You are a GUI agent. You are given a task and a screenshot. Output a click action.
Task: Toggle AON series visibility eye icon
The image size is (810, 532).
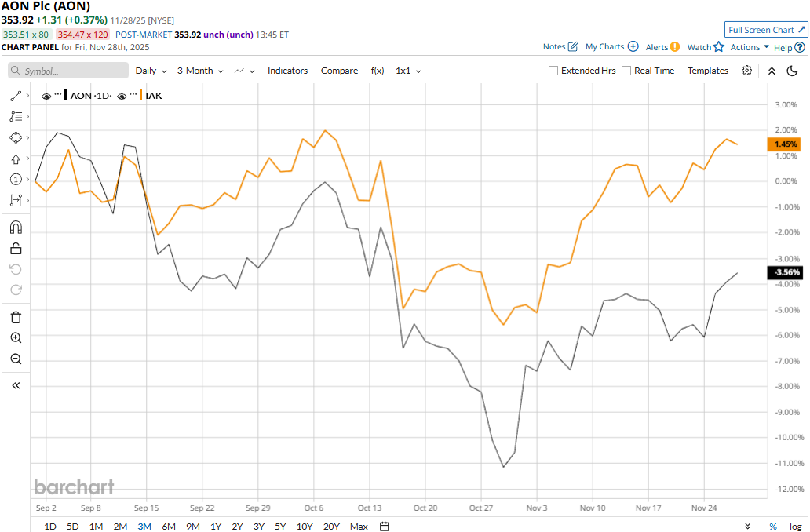coord(46,96)
